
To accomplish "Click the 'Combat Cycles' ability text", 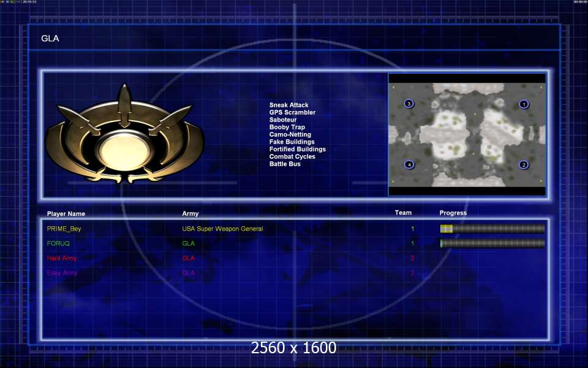I will [x=292, y=156].
